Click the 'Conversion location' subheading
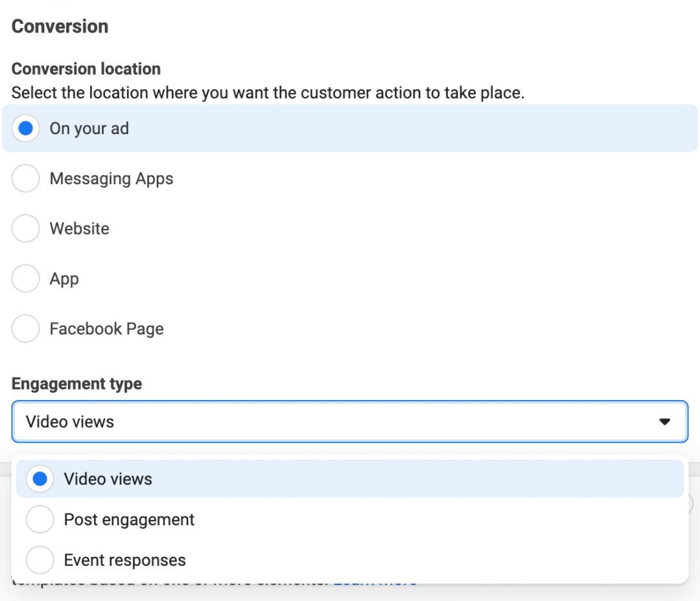 click(86, 69)
